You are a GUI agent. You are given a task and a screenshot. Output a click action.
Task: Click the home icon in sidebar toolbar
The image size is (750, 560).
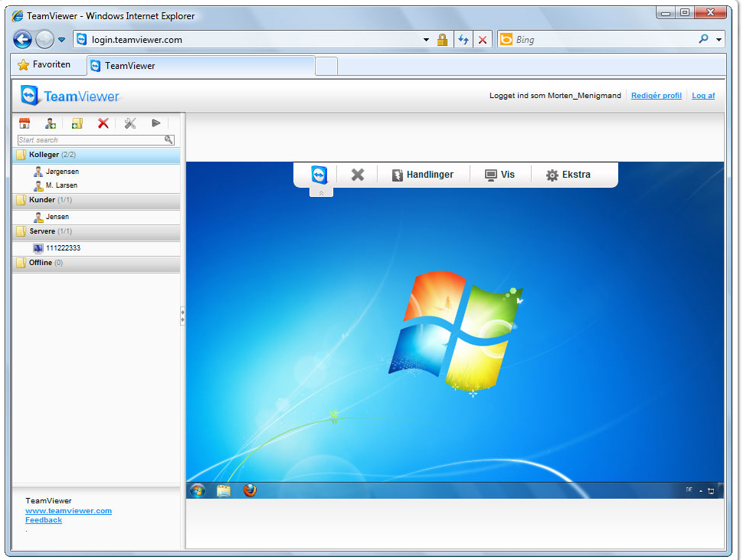click(25, 123)
